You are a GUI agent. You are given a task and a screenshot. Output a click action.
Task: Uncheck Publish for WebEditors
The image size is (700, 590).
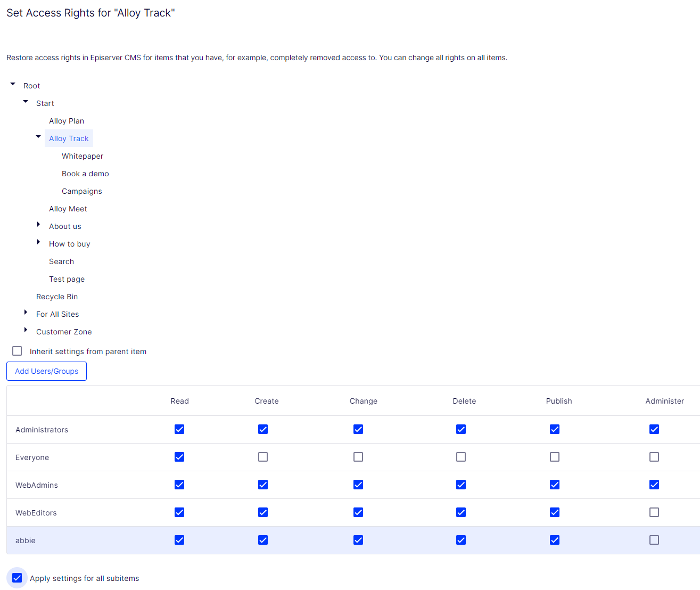coord(555,512)
